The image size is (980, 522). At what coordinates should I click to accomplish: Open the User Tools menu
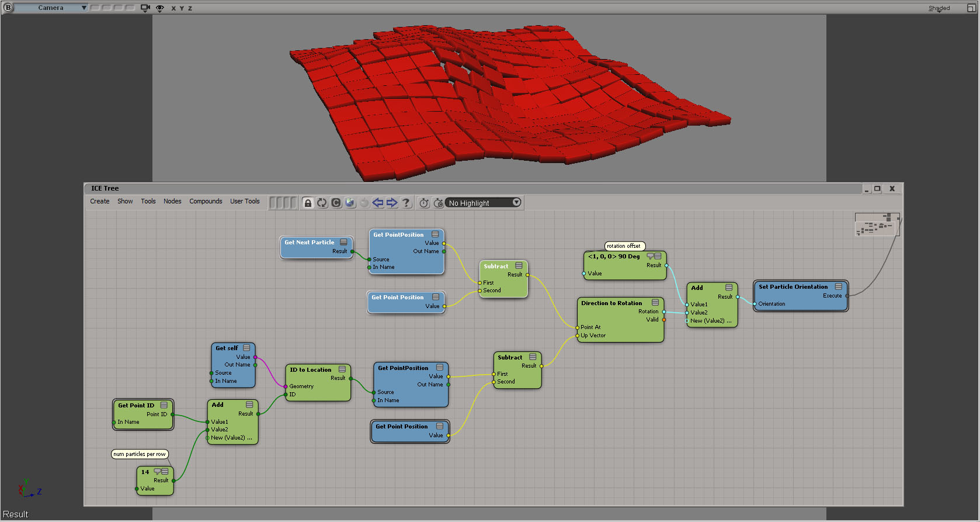(245, 201)
